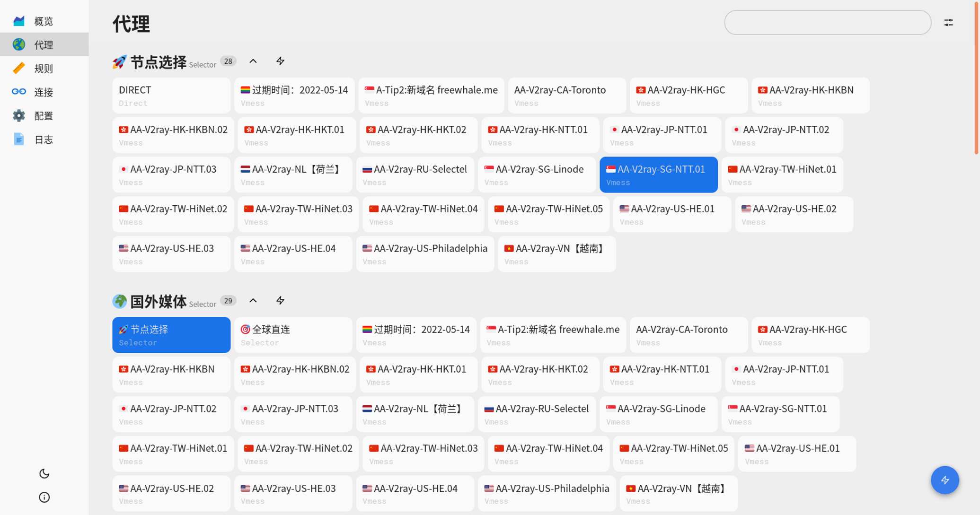Run latency test for 节点选择 group
Image resolution: width=980 pixels, height=515 pixels.
(x=280, y=61)
